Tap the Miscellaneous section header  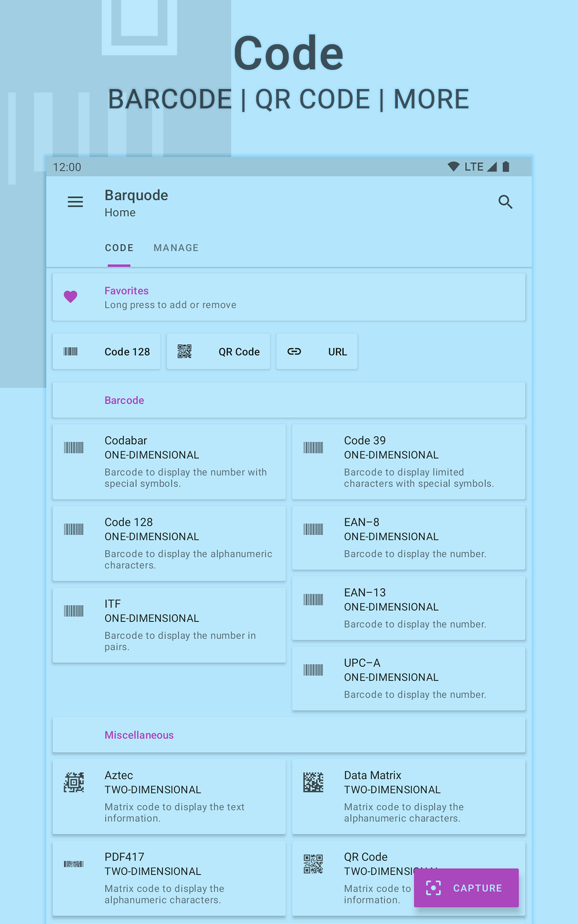click(x=289, y=735)
